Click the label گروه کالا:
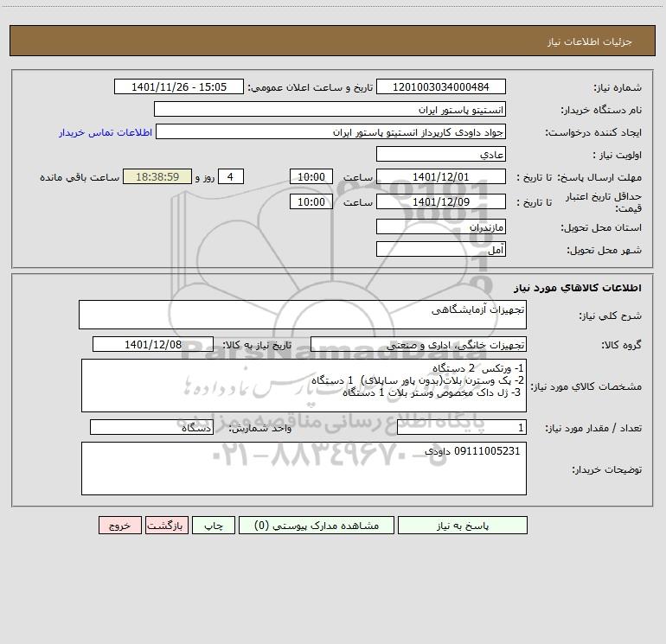Screen dimensions: 666x644 coord(621,345)
